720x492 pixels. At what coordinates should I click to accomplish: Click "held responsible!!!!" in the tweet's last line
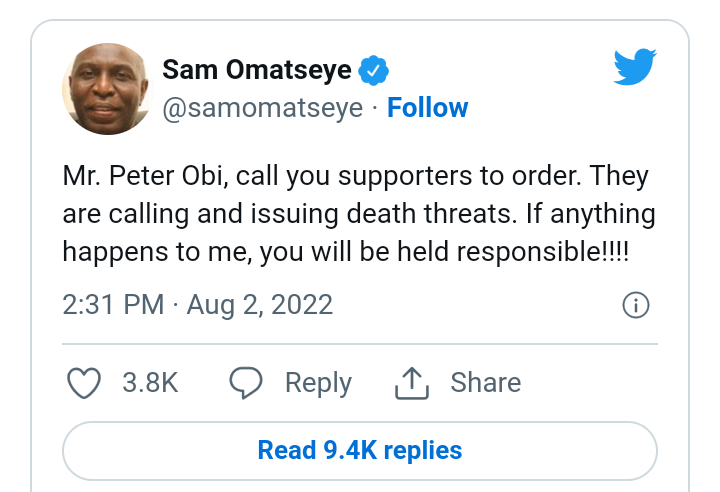[513, 252]
